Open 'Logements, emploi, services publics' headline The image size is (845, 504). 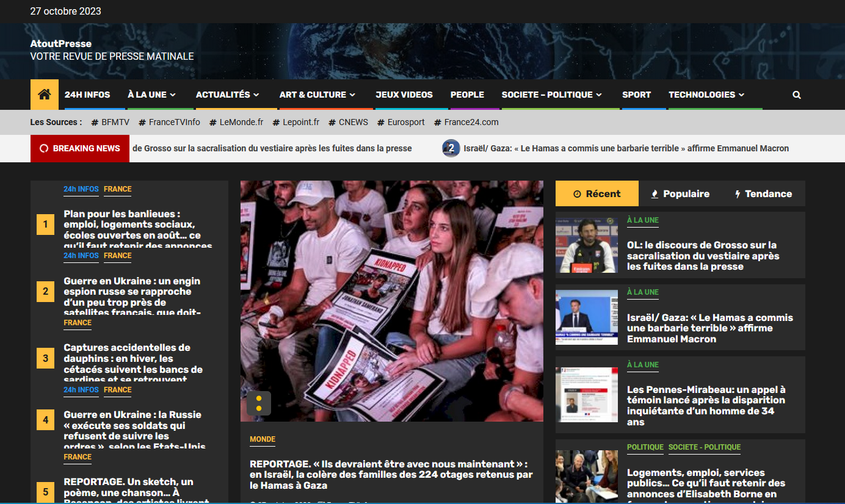706,486
